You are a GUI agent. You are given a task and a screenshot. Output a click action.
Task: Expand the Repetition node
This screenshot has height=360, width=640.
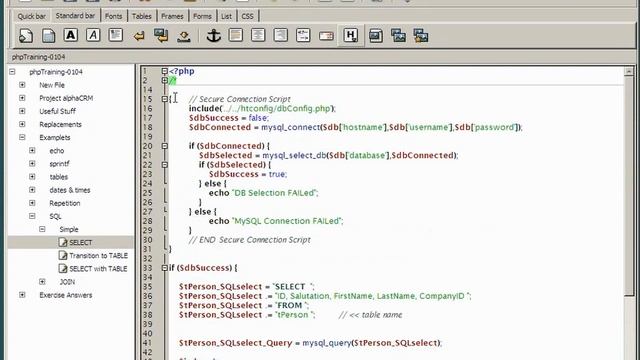click(x=32, y=203)
